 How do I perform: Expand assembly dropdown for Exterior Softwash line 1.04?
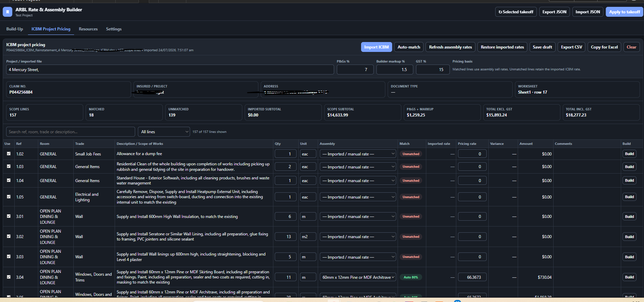click(x=358, y=181)
